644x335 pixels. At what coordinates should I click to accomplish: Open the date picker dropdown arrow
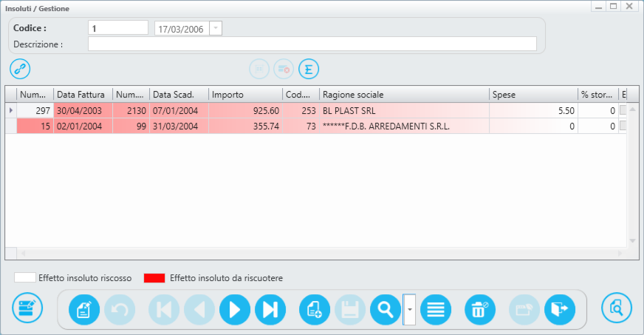click(x=215, y=28)
